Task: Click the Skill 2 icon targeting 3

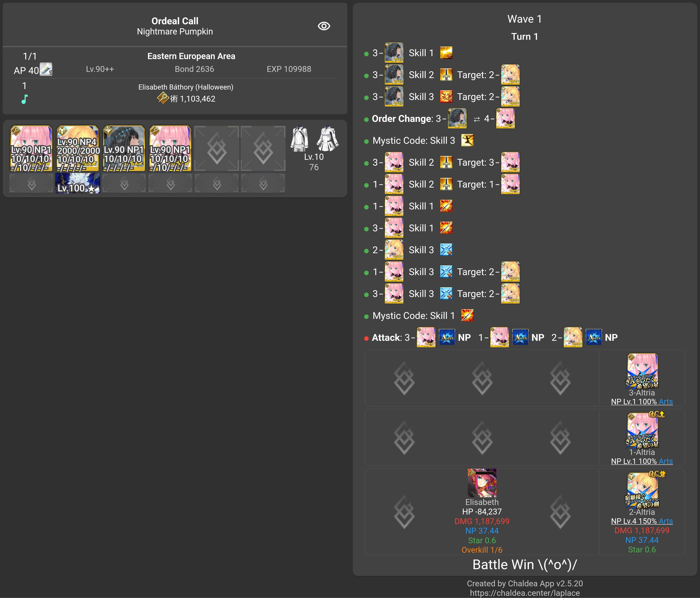Action: tap(446, 162)
